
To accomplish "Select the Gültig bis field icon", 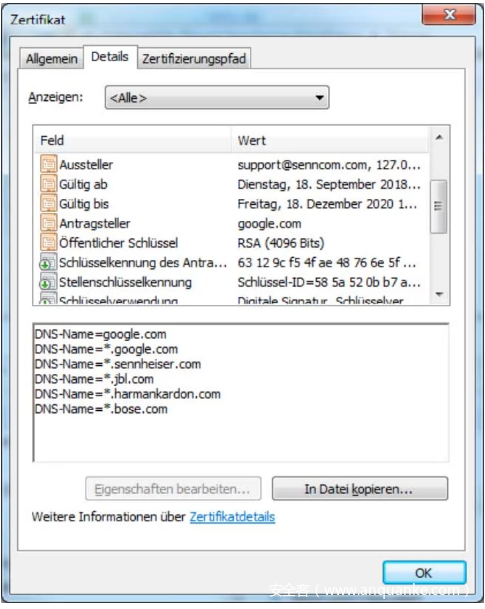I will tap(48, 204).
